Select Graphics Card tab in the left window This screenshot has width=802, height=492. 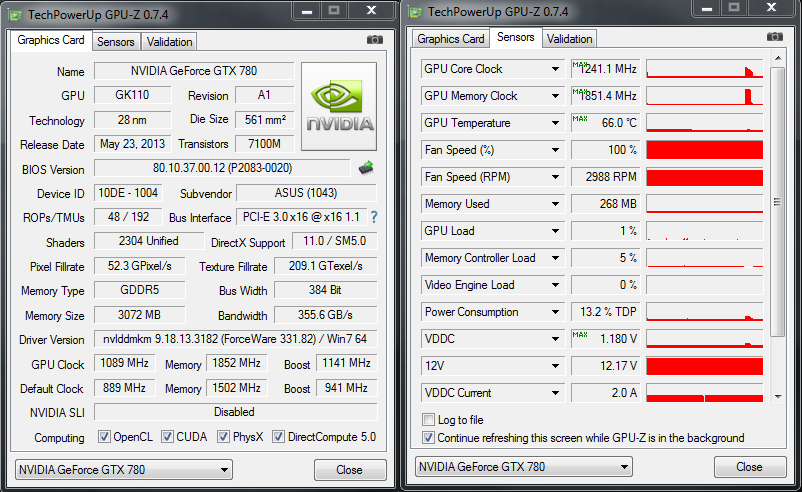tap(51, 40)
